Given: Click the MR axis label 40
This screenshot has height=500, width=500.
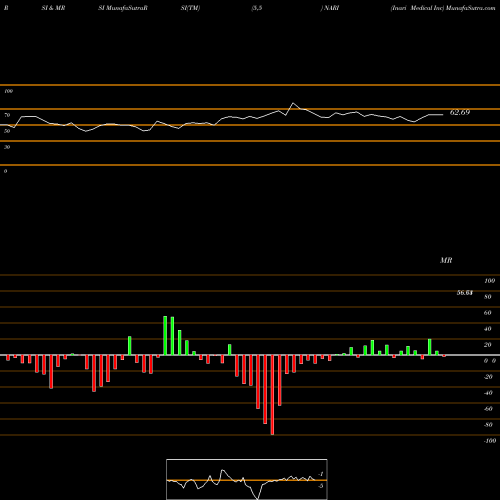Looking at the screenshot, I should [487, 329].
